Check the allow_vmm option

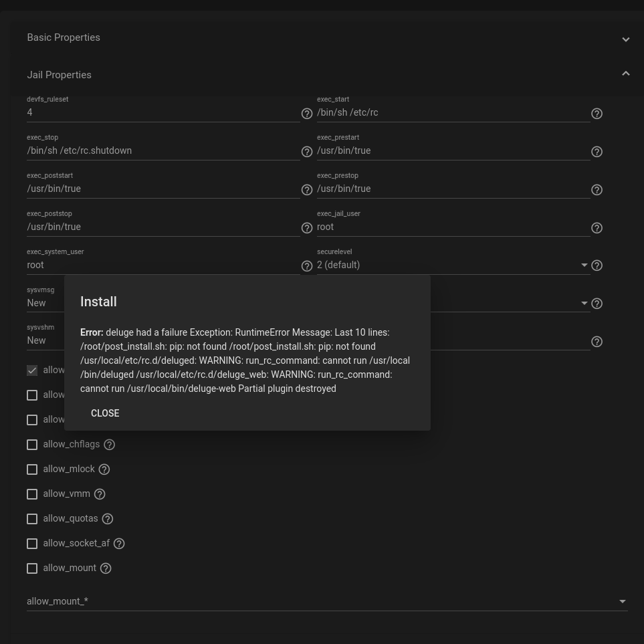(32, 494)
